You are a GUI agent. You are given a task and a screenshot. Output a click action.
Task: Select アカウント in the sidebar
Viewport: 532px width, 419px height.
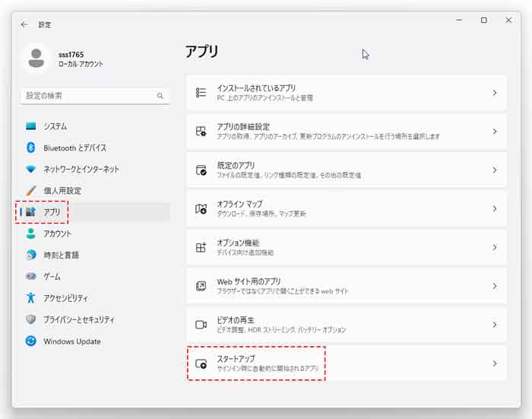(x=95, y=233)
